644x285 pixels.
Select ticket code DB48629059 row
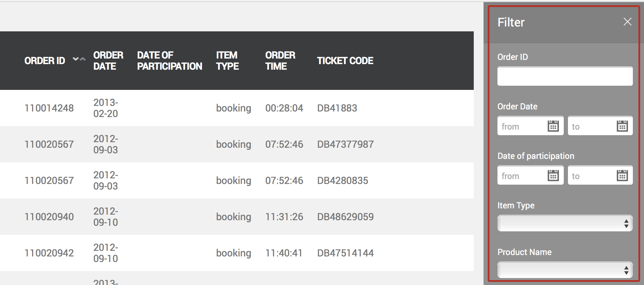237,217
